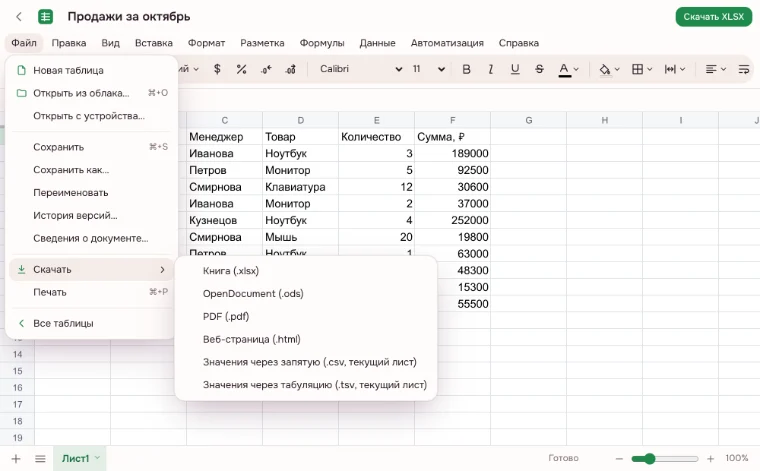Viewport: 760px width, 471px height.
Task: Open merge cells dropdown arrow
Action: click(682, 69)
